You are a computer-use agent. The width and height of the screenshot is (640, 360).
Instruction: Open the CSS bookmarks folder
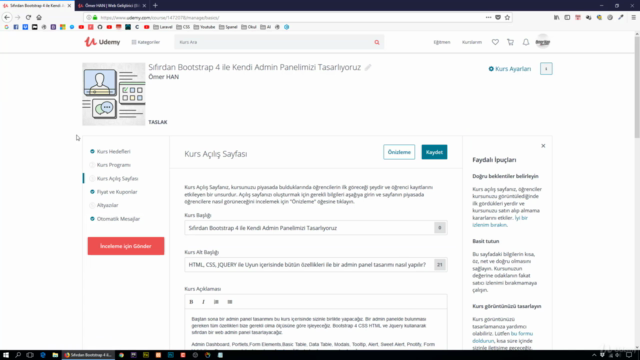tap(183, 27)
